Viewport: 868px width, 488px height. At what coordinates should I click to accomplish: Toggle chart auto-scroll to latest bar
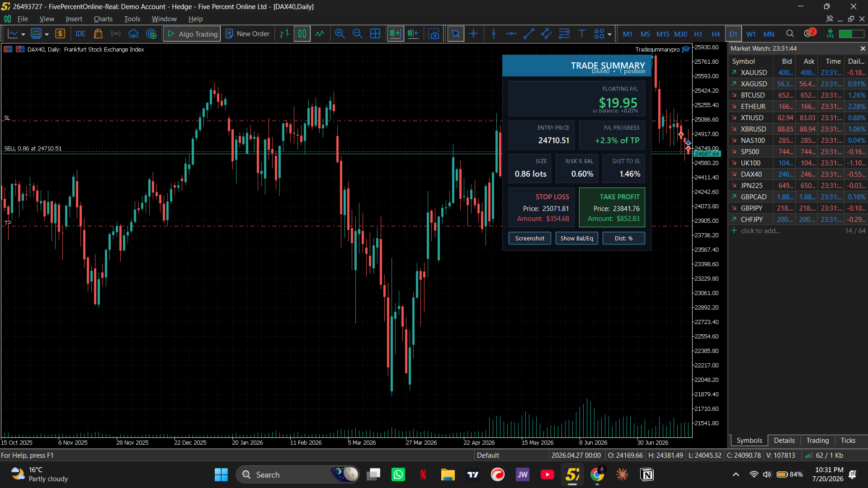tap(395, 34)
